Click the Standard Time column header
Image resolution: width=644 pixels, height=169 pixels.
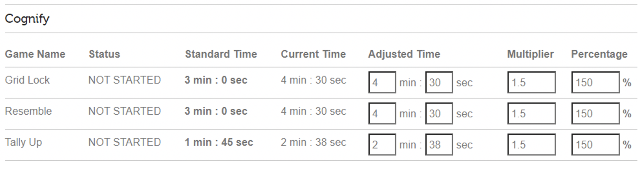click(x=221, y=54)
